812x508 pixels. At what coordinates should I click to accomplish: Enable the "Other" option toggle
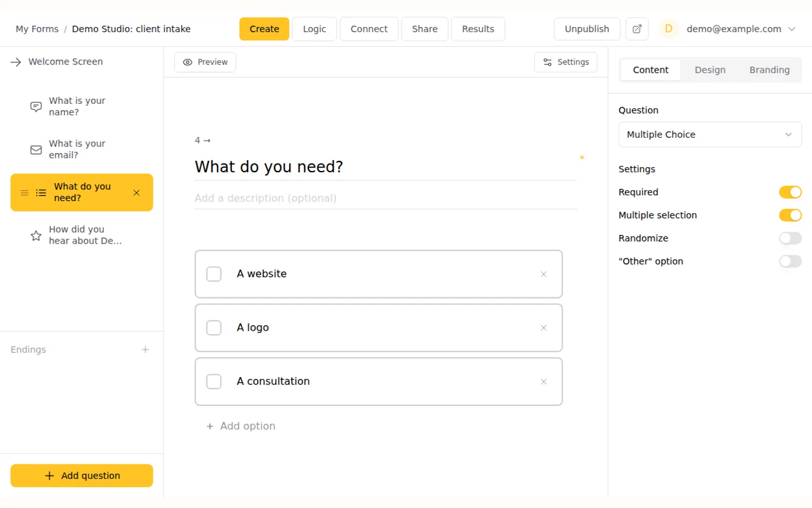point(790,261)
